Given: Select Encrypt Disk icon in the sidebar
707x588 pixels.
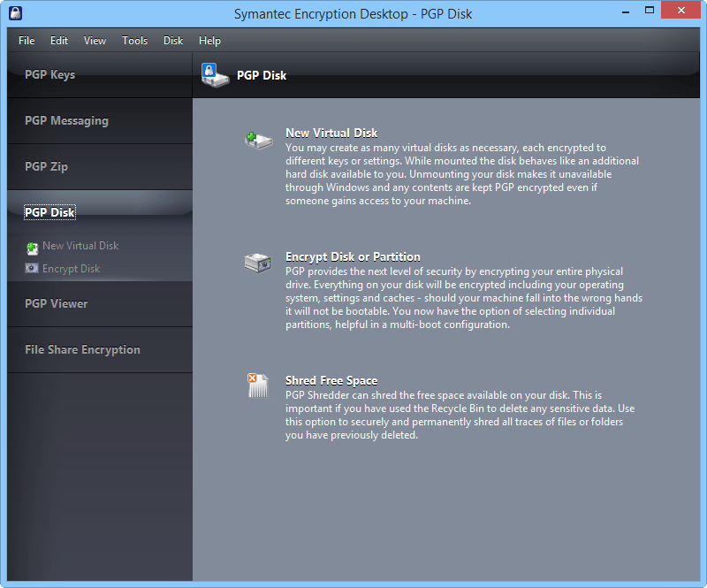Looking at the screenshot, I should (30, 268).
